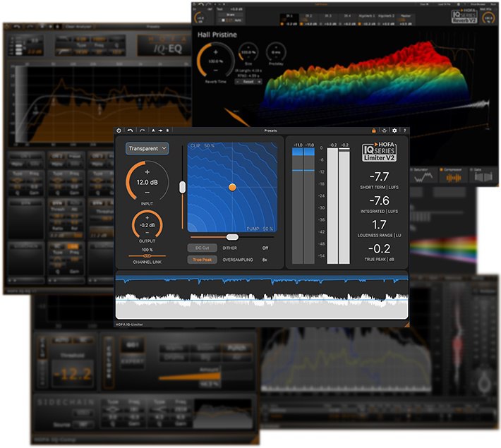Click the icon left of the settings gear
This screenshot has width=501, height=448.
point(385,131)
